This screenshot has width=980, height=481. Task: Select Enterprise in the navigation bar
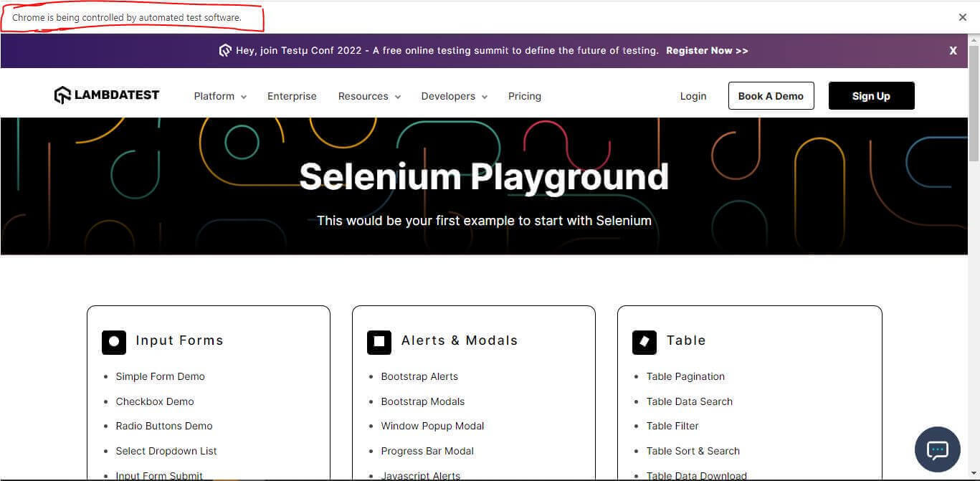[291, 95]
